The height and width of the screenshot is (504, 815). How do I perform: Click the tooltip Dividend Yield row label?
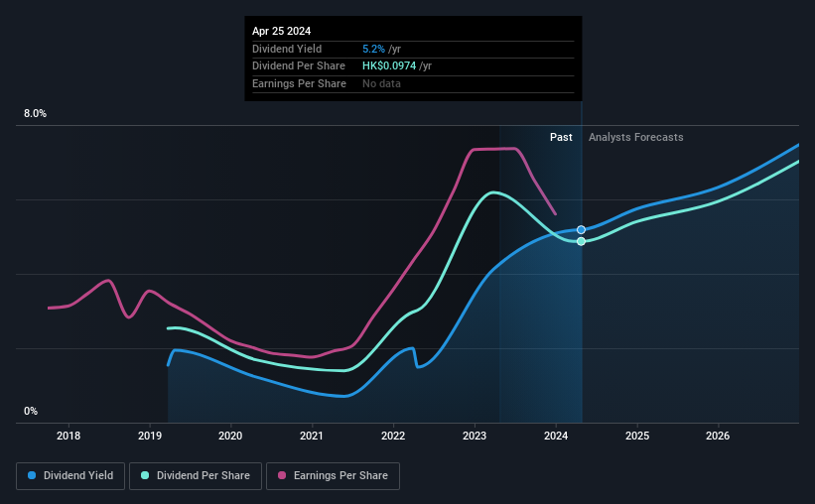click(x=287, y=49)
